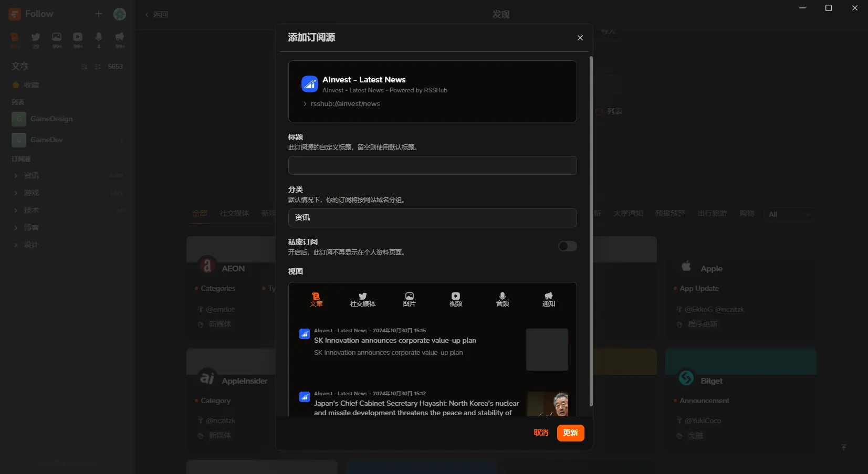Switch to the 社交媒体 view icon

coord(362,300)
